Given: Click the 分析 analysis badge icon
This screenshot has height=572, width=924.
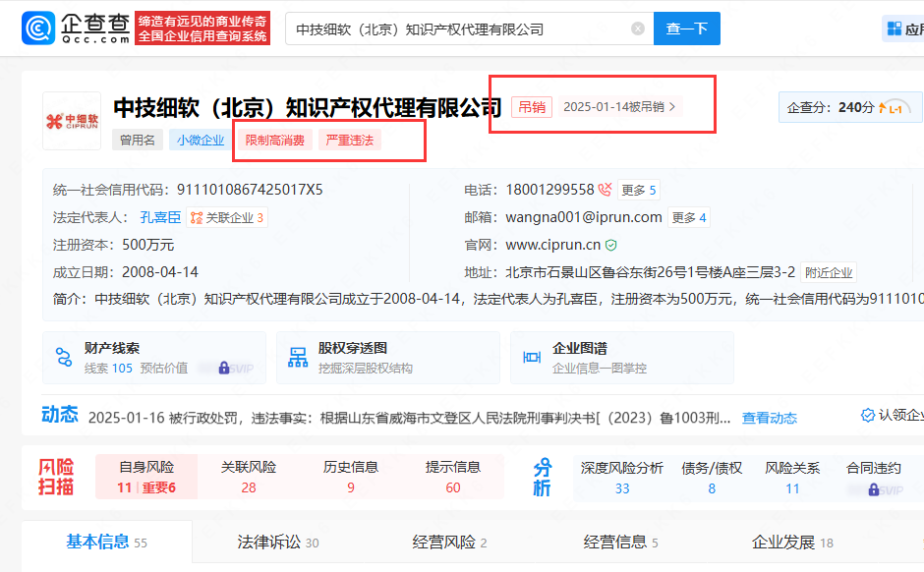Looking at the screenshot, I should point(542,476).
